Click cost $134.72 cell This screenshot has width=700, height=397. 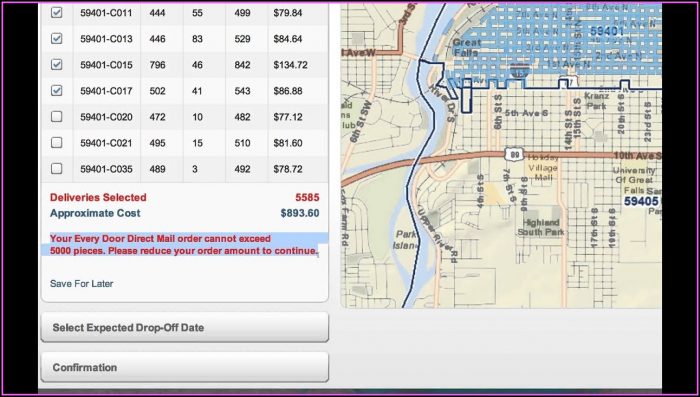[x=291, y=65]
